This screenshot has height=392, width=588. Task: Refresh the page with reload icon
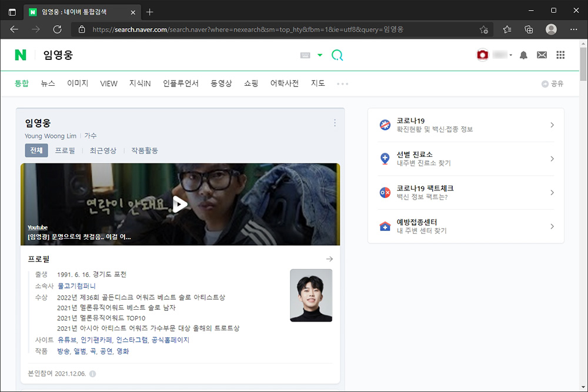pos(58,29)
